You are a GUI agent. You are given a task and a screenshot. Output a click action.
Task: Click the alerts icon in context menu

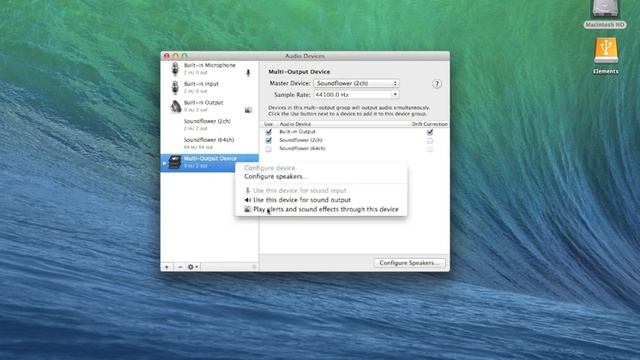tap(247, 209)
